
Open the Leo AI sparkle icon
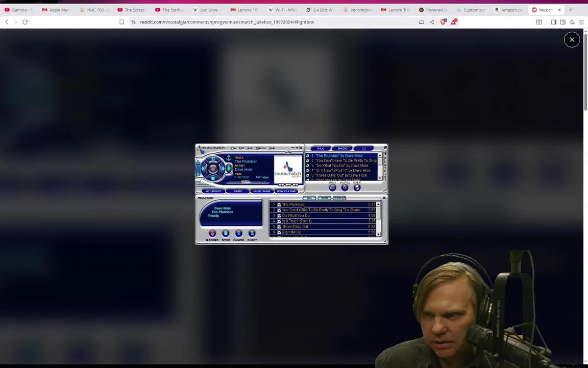click(572, 22)
